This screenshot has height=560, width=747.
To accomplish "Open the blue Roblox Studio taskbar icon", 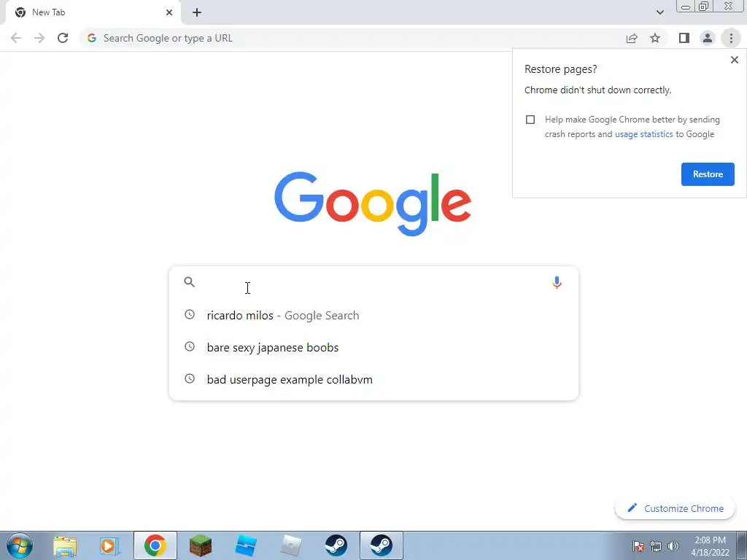I will click(245, 545).
